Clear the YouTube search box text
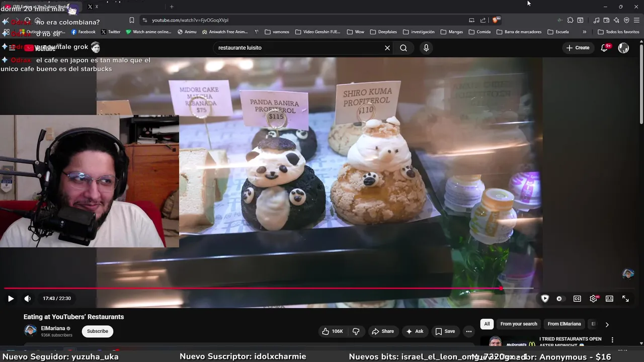This screenshot has height=362, width=644. 387,48
